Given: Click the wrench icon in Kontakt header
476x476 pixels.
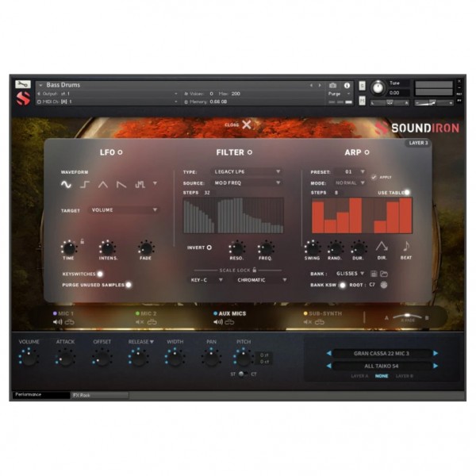Looking at the screenshot, I should [x=23, y=84].
